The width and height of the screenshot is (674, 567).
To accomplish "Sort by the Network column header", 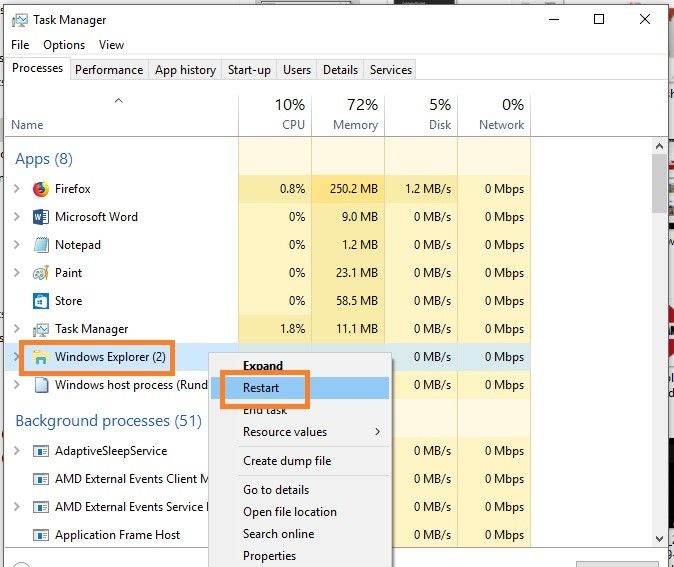I will (x=494, y=115).
